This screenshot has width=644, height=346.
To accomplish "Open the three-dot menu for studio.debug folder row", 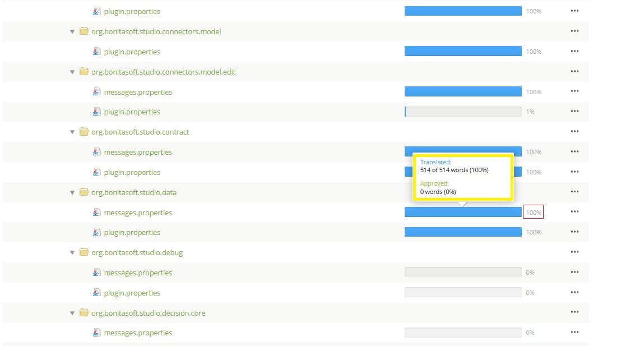I will [574, 251].
